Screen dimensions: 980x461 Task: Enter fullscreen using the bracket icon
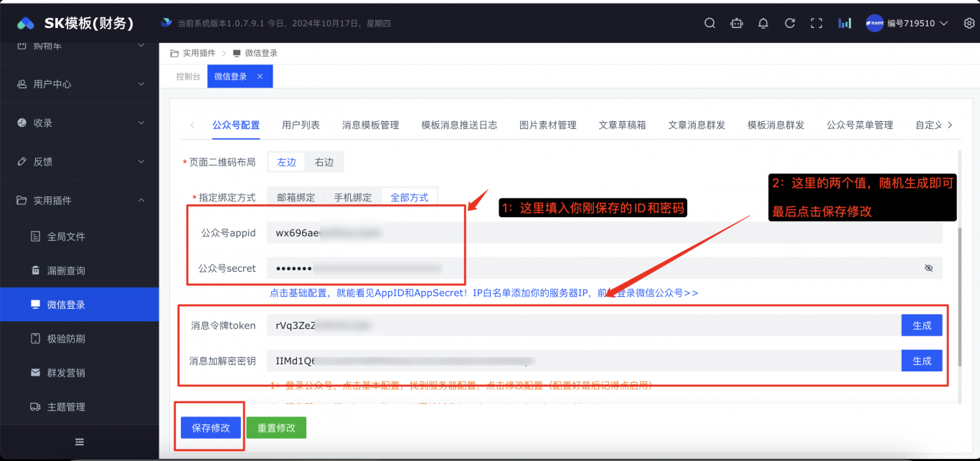pyautogui.click(x=816, y=23)
